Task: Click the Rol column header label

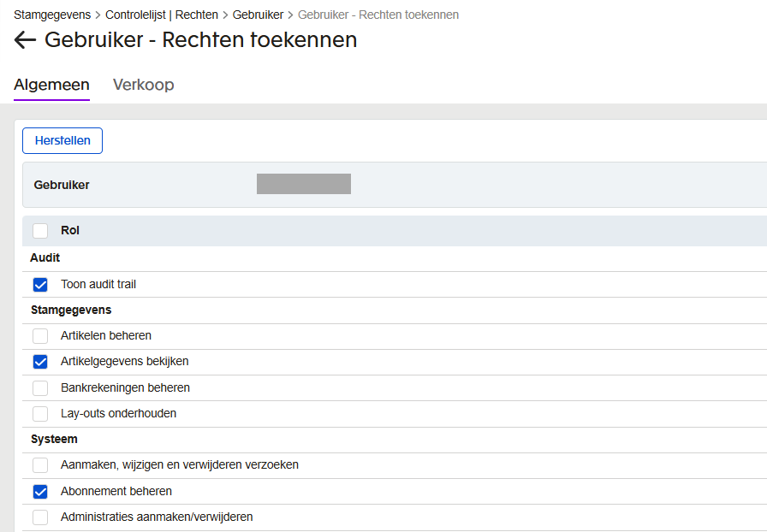Action: [x=70, y=230]
